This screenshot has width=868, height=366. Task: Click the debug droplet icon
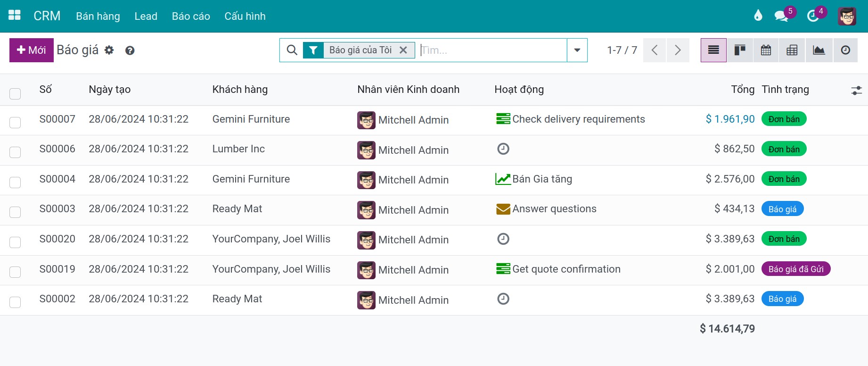pyautogui.click(x=758, y=16)
